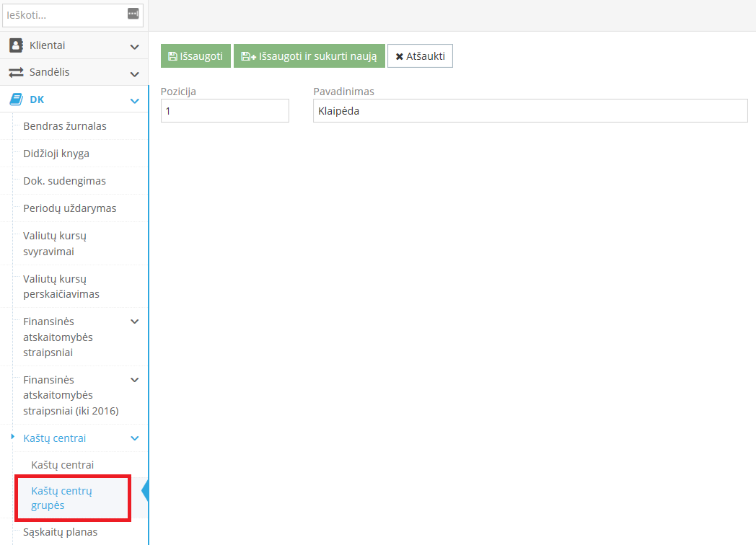This screenshot has height=545, width=756.
Task: Focus the Pozicija input field
Action: [x=224, y=111]
